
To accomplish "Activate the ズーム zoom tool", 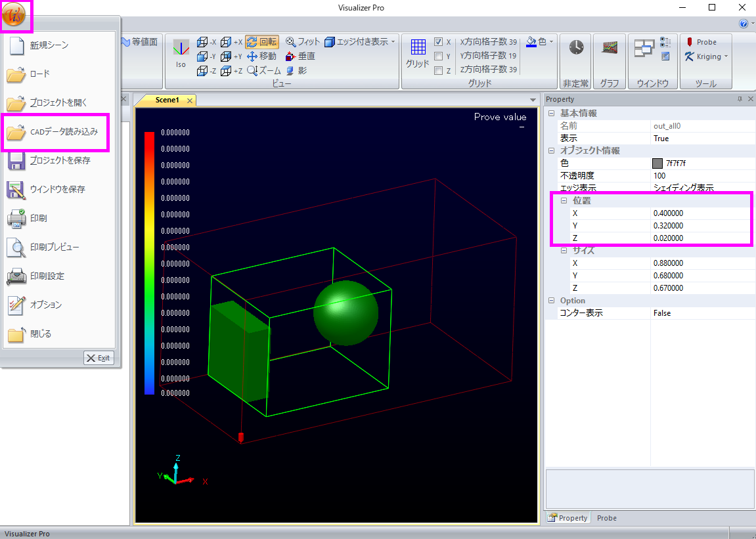I will tap(264, 71).
